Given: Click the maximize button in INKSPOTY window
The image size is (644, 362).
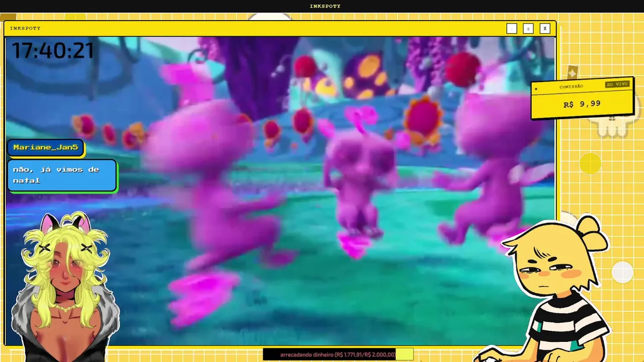Looking at the screenshot, I should click(x=528, y=29).
